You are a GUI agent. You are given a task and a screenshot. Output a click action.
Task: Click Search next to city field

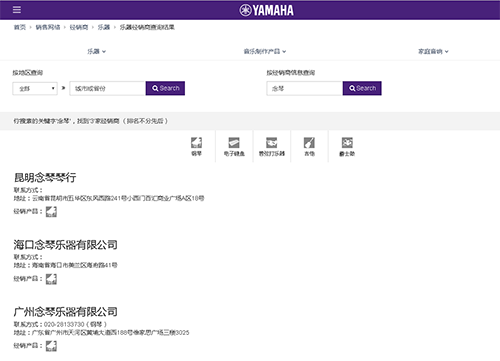(x=165, y=88)
